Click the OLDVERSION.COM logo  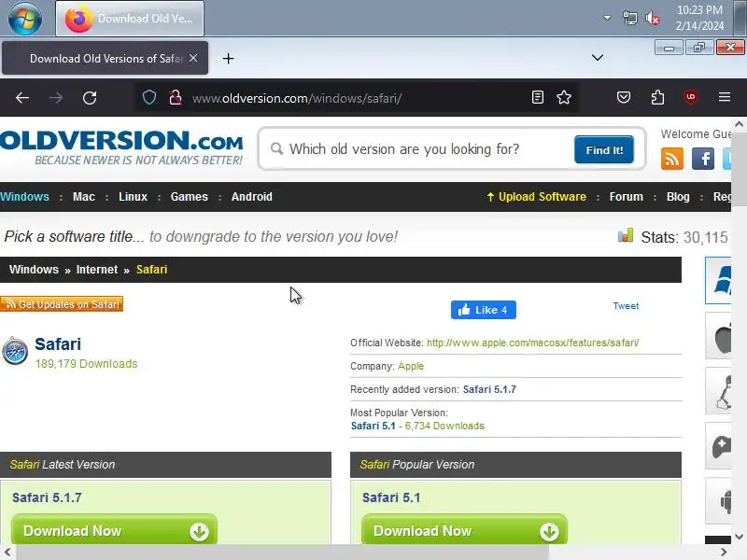(121, 147)
